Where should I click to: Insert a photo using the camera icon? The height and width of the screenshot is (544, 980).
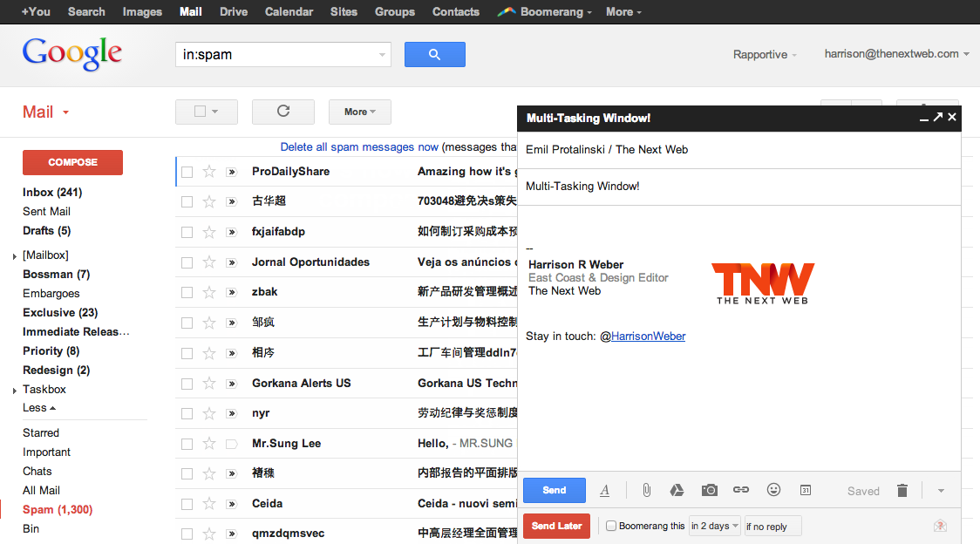point(709,490)
